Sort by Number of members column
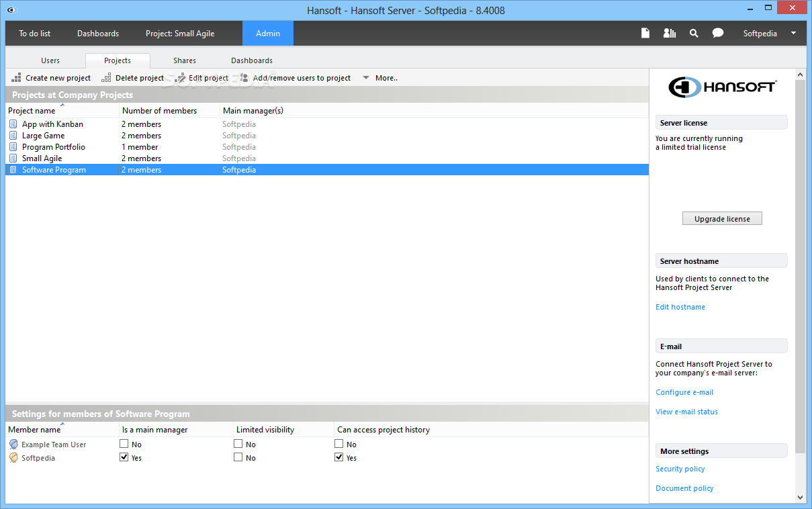This screenshot has width=812, height=509. click(x=169, y=110)
